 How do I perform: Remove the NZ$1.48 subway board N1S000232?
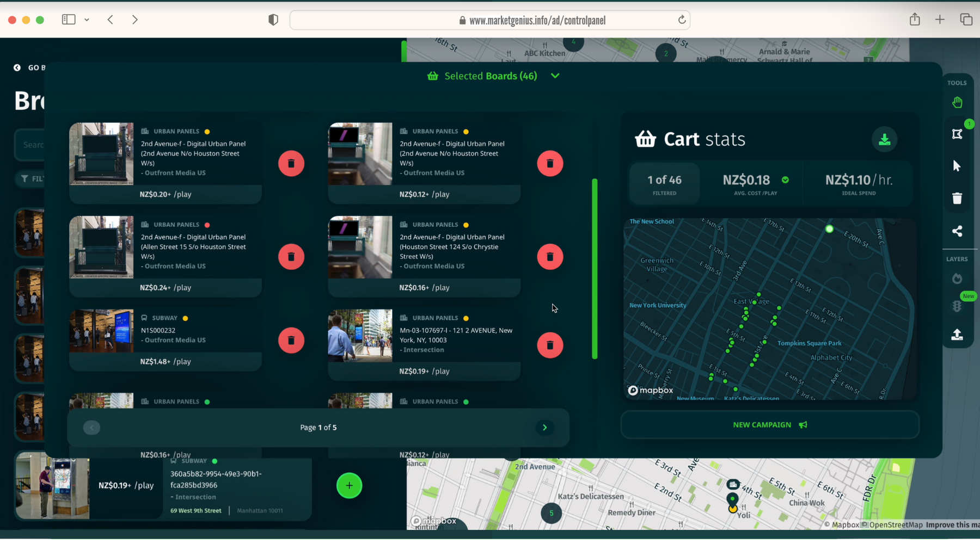click(x=291, y=341)
